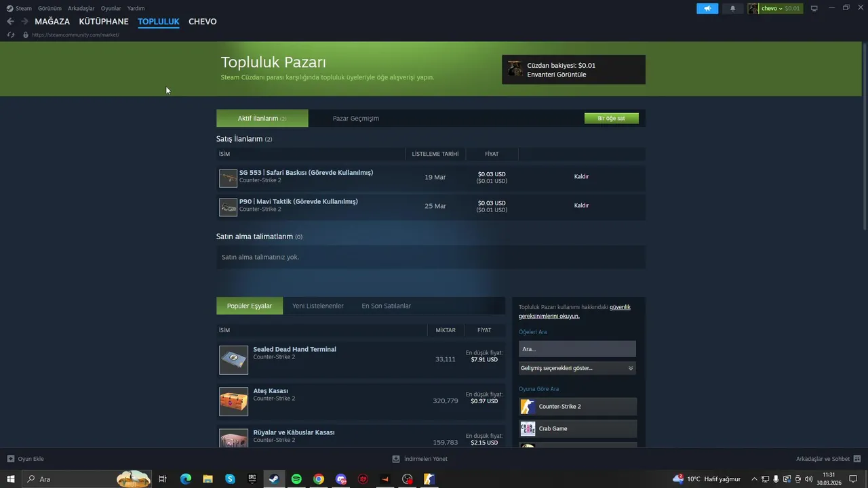Open the P90 Mavi Taktik item thumbnail
This screenshot has width=868, height=488.
tap(228, 207)
